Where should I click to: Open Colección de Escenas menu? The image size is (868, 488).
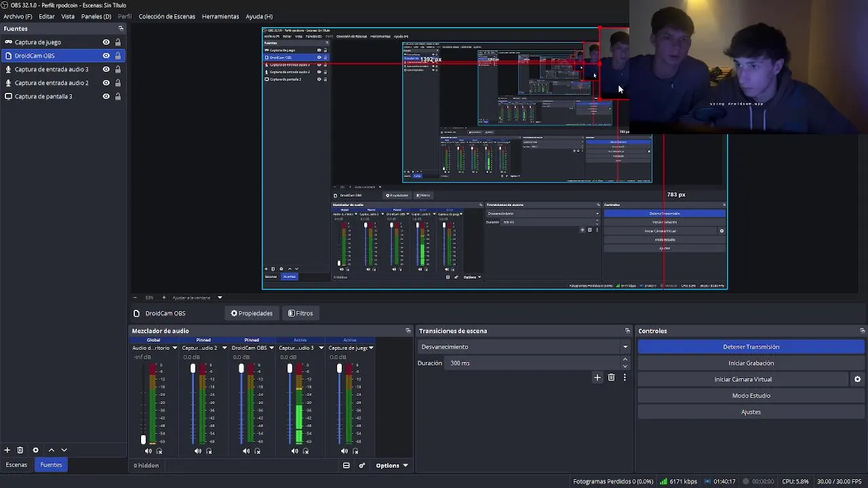[x=167, y=16]
